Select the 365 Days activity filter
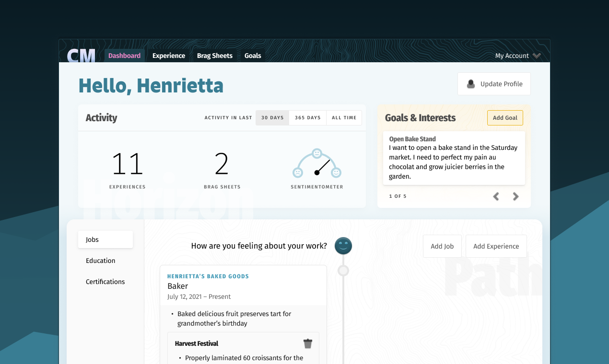The height and width of the screenshot is (364, 609). pyautogui.click(x=307, y=118)
